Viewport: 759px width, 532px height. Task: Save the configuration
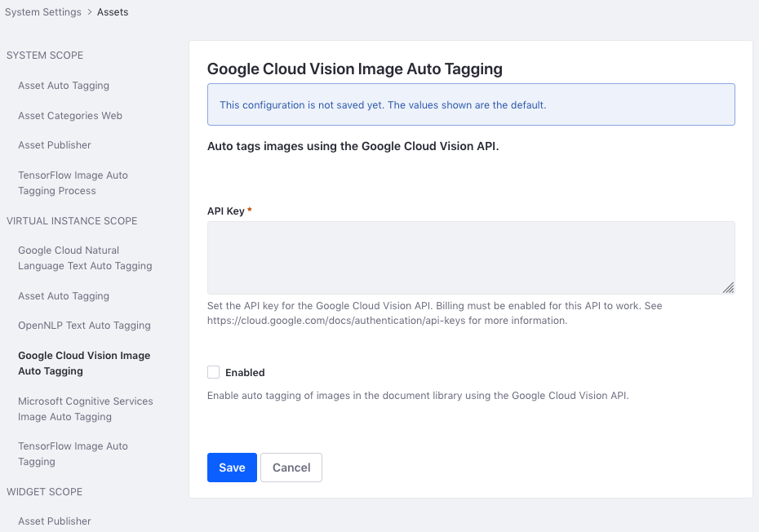pos(232,468)
